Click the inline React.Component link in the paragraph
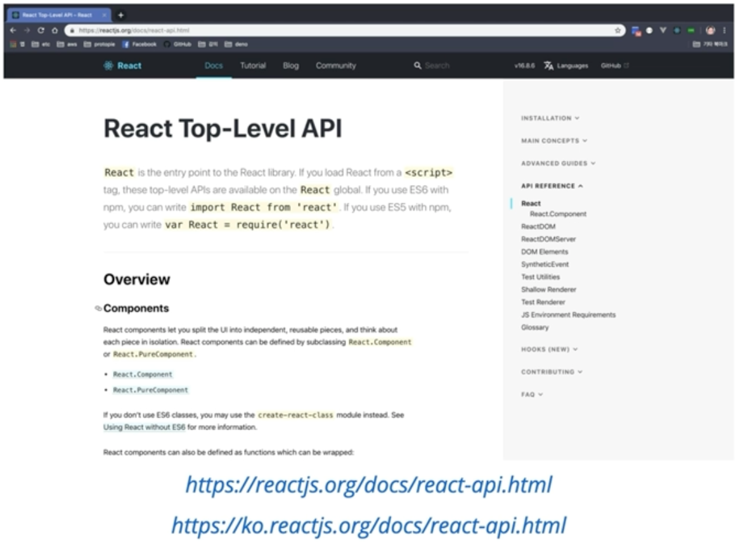This screenshot has width=738, height=560. (380, 342)
